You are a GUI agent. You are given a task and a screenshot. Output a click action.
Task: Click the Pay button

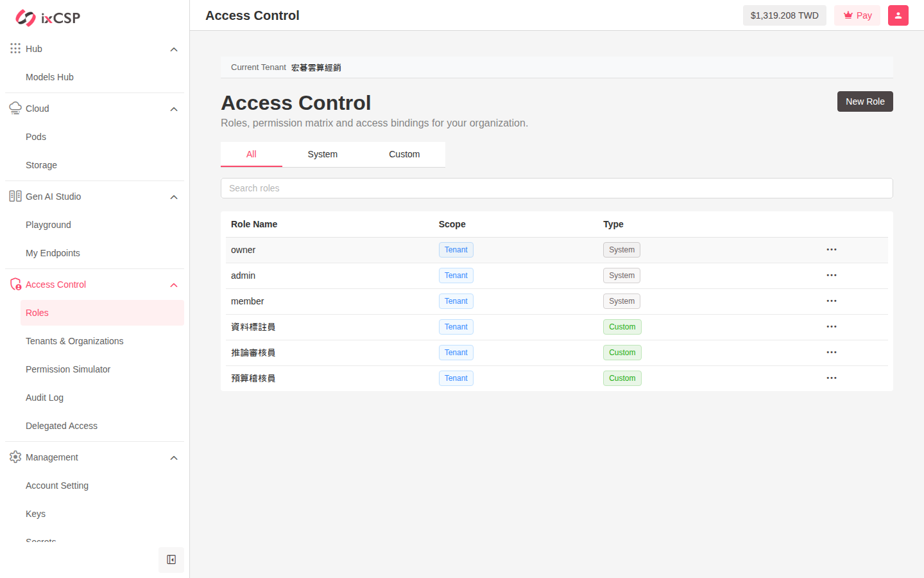tap(857, 15)
